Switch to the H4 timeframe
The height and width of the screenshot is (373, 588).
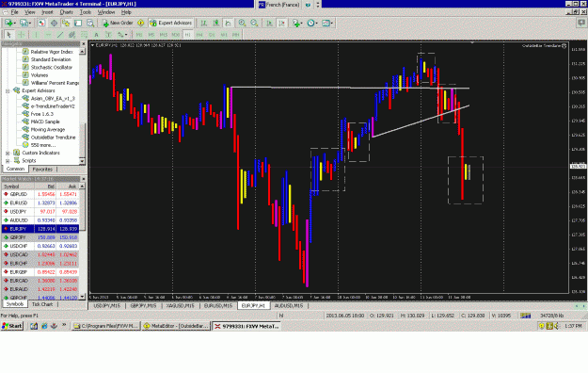point(199,35)
